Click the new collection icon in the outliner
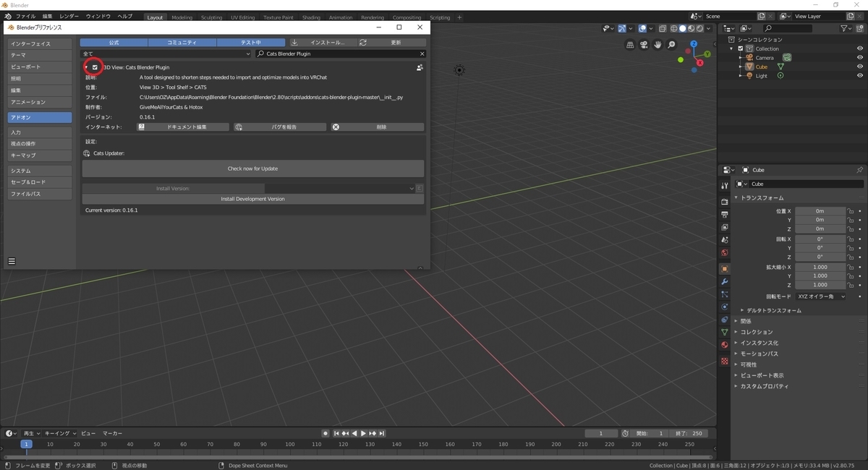 click(860, 28)
